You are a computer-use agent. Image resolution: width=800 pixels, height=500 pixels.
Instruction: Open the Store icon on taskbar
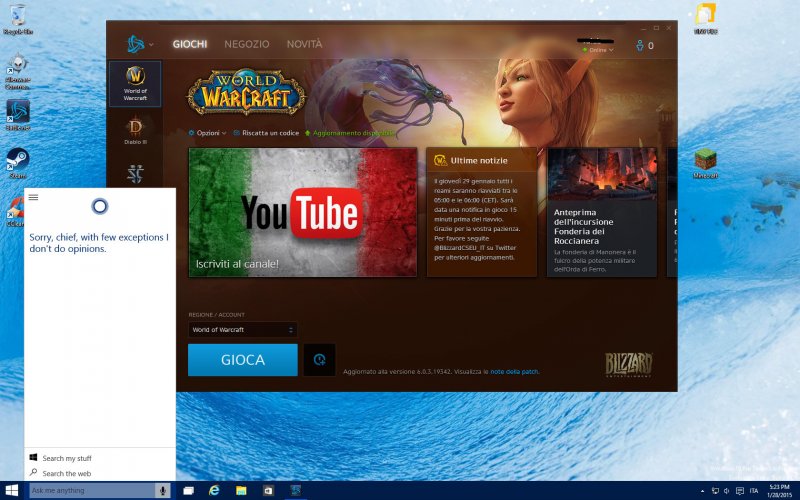pos(268,490)
